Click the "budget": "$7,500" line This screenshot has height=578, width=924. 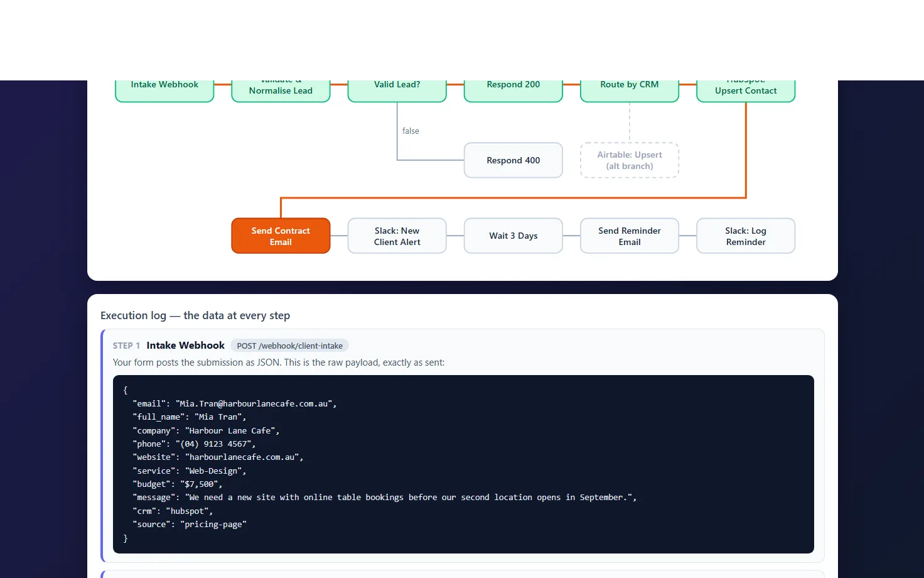tap(178, 484)
